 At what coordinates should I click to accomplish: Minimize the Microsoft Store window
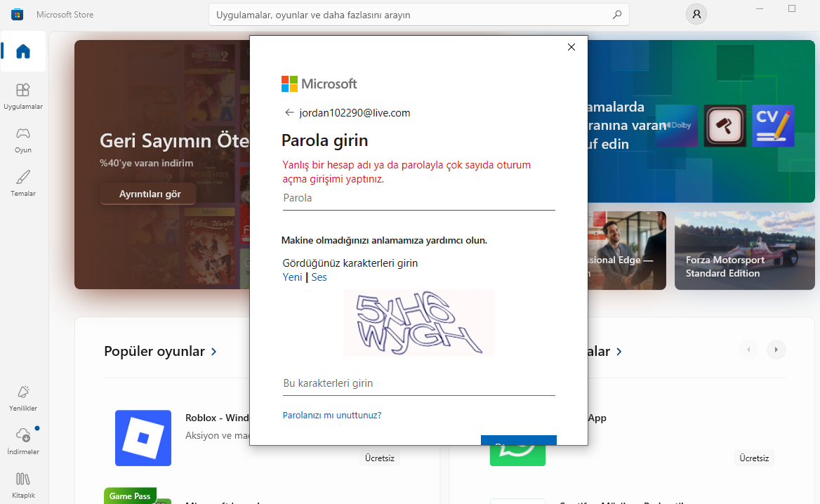[x=760, y=9]
